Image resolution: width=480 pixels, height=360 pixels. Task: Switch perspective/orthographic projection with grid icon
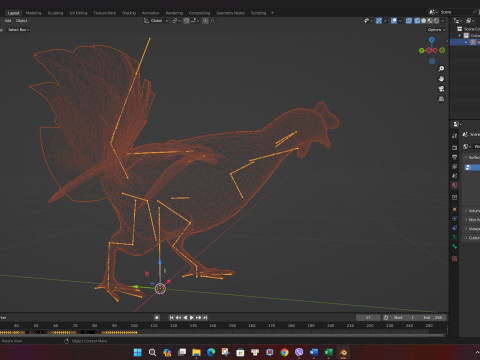click(441, 99)
